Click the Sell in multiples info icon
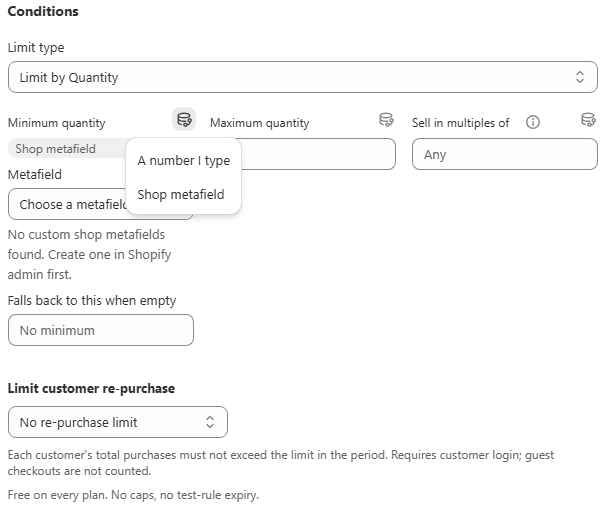 (533, 122)
